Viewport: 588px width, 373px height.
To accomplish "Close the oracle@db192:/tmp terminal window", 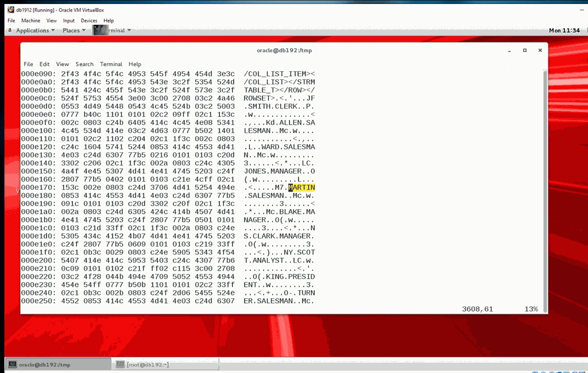I will click(x=540, y=50).
